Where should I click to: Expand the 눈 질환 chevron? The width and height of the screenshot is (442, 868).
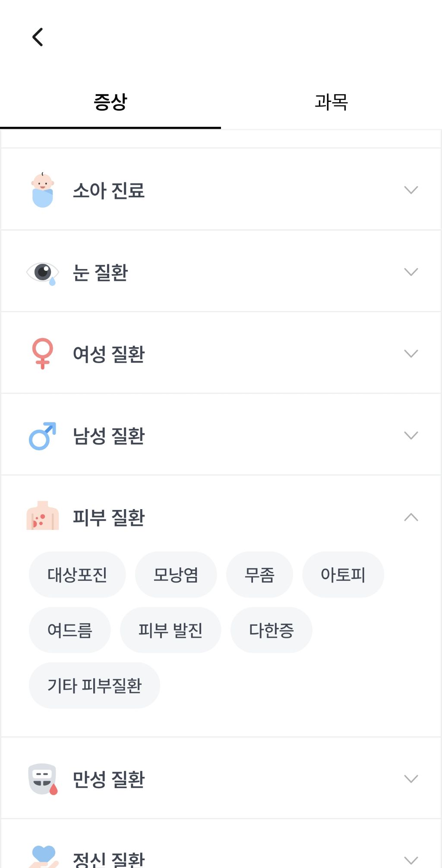[411, 272]
